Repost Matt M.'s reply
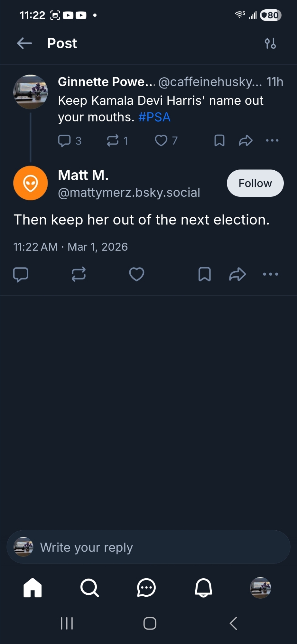 pos(79,274)
